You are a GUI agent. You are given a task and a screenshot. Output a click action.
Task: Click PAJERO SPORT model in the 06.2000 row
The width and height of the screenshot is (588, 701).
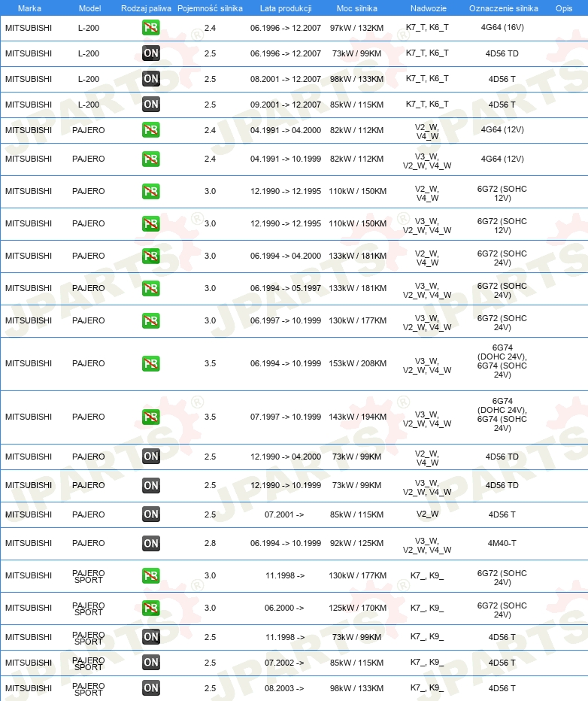pos(89,609)
